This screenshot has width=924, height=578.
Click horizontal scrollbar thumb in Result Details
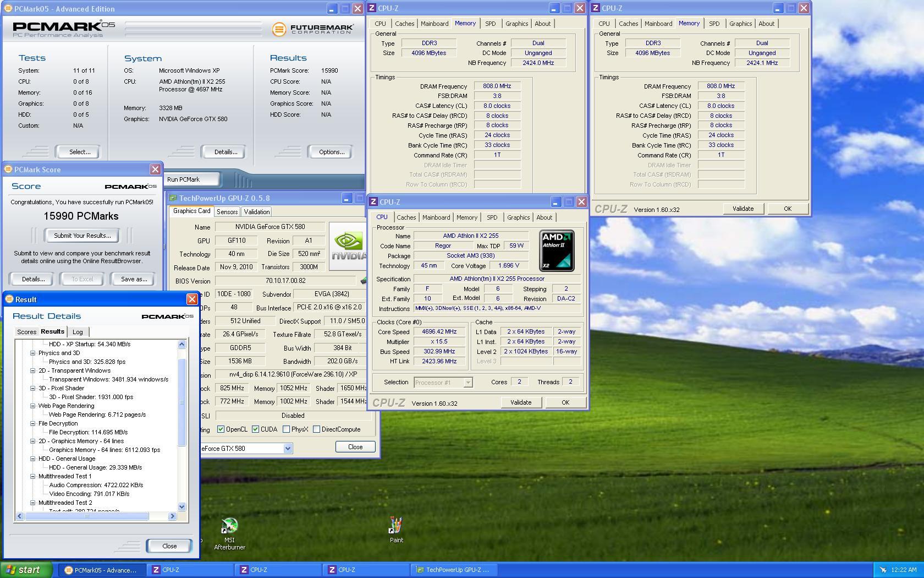(x=87, y=516)
